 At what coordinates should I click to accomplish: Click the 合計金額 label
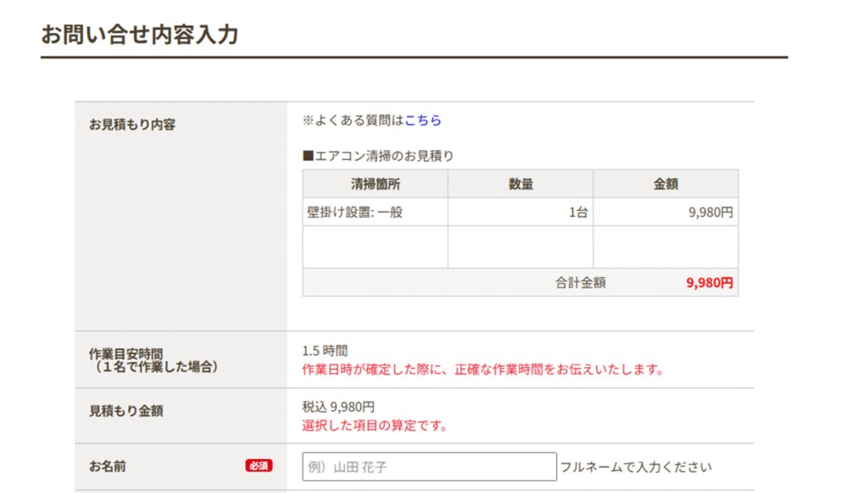point(581,283)
